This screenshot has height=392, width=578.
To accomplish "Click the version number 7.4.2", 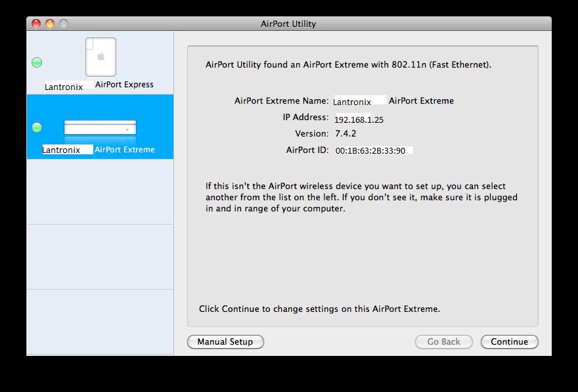I will (x=345, y=134).
